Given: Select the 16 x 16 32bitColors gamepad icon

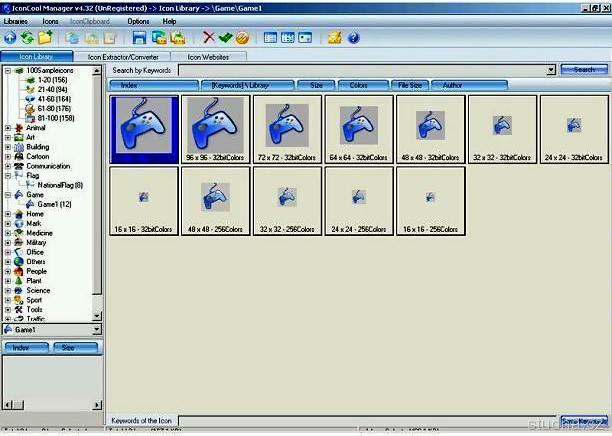Looking at the screenshot, I should tap(144, 201).
